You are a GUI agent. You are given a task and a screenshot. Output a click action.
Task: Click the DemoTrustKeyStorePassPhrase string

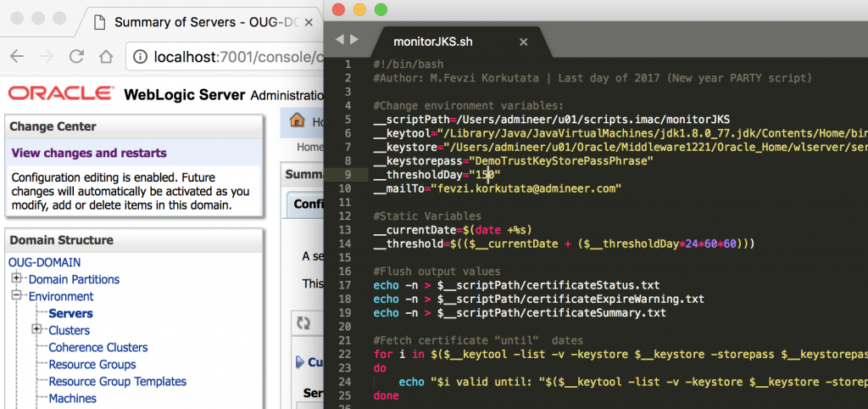pyautogui.click(x=561, y=161)
